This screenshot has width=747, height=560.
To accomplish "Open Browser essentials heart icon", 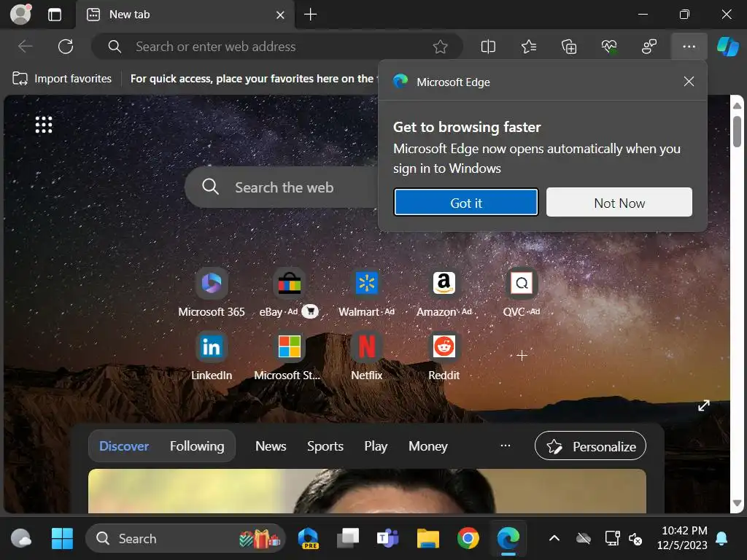I will click(x=609, y=47).
